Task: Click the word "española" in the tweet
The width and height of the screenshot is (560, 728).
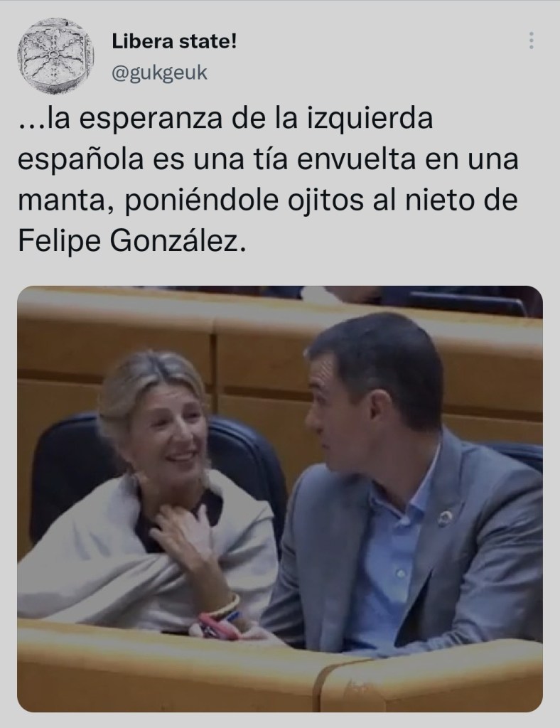Action: click(80, 161)
